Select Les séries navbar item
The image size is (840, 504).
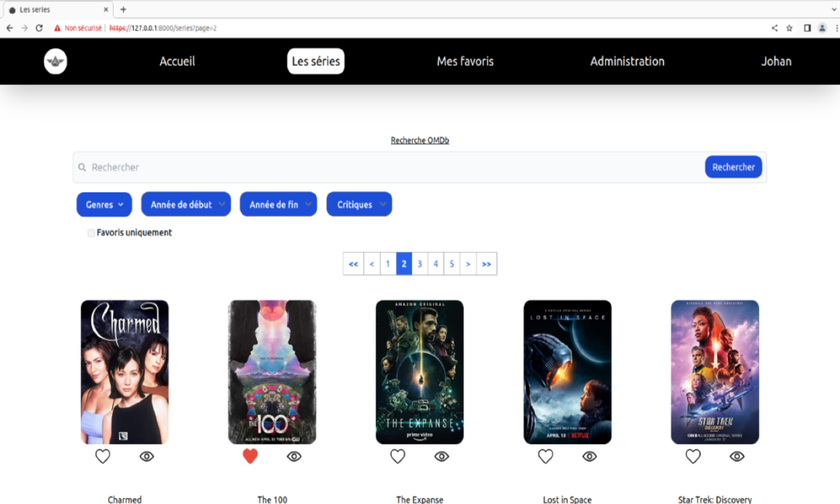316,61
